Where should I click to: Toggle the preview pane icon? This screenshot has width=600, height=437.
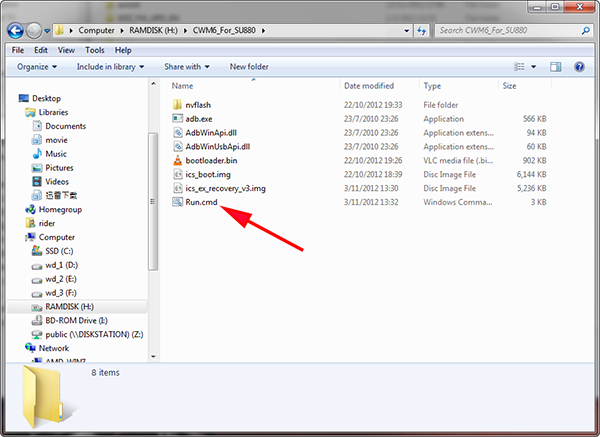point(557,67)
